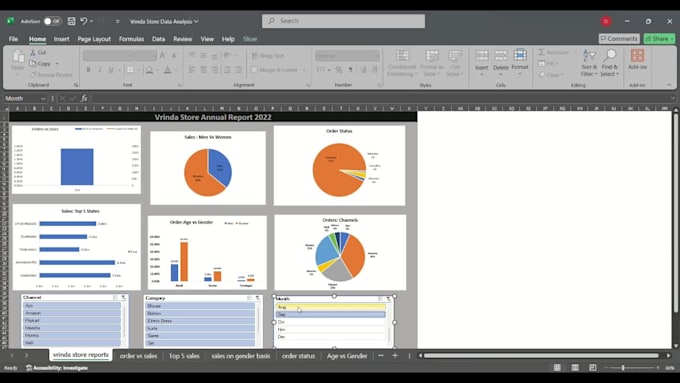Open the Formulas ribbon tab

point(131,39)
